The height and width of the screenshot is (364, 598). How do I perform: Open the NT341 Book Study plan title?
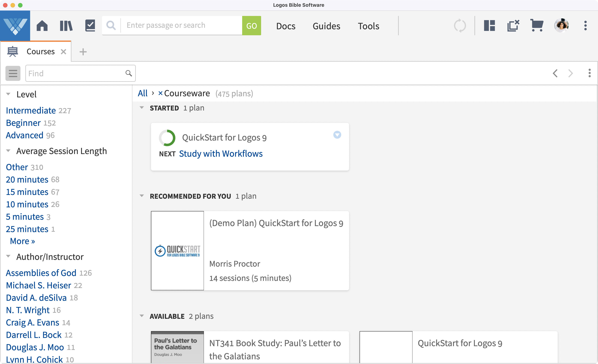(x=275, y=350)
